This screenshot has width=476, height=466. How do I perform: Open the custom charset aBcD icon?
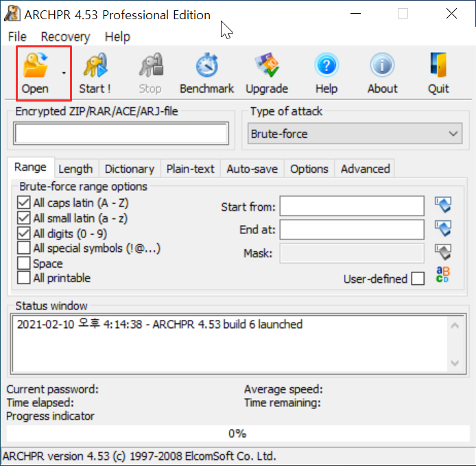tap(443, 275)
